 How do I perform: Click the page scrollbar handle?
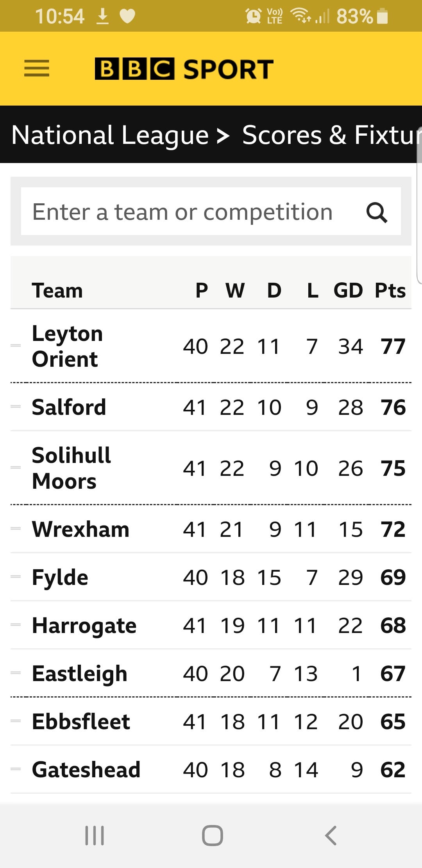coord(420,205)
